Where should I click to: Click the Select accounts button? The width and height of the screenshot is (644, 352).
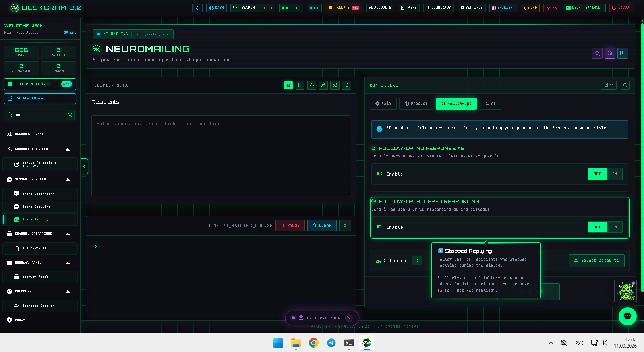point(596,261)
